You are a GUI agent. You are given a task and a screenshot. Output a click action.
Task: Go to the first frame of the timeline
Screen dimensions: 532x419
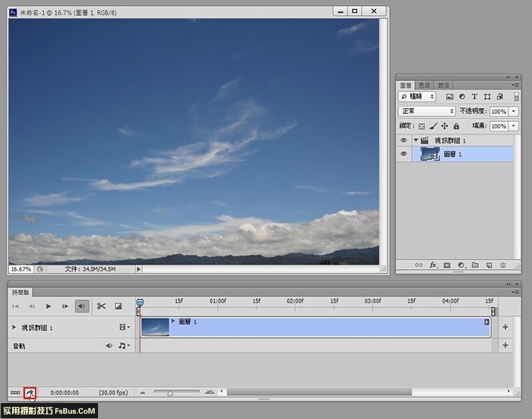coord(15,306)
